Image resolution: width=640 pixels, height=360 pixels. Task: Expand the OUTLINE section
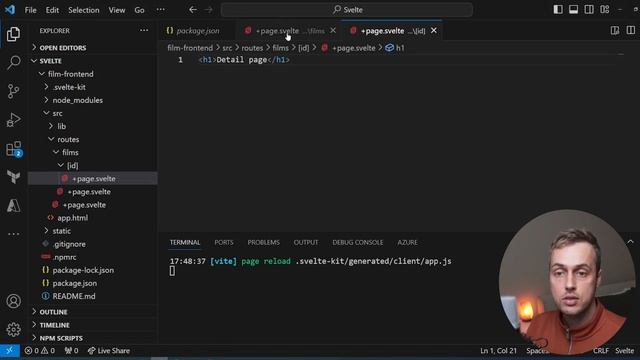click(93, 312)
